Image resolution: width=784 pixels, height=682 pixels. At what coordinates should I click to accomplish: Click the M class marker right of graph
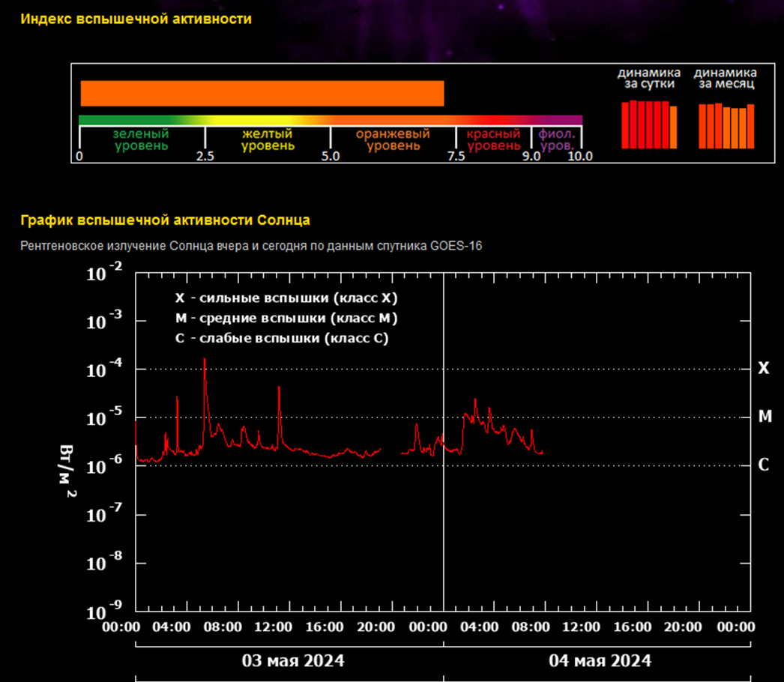pos(765,417)
